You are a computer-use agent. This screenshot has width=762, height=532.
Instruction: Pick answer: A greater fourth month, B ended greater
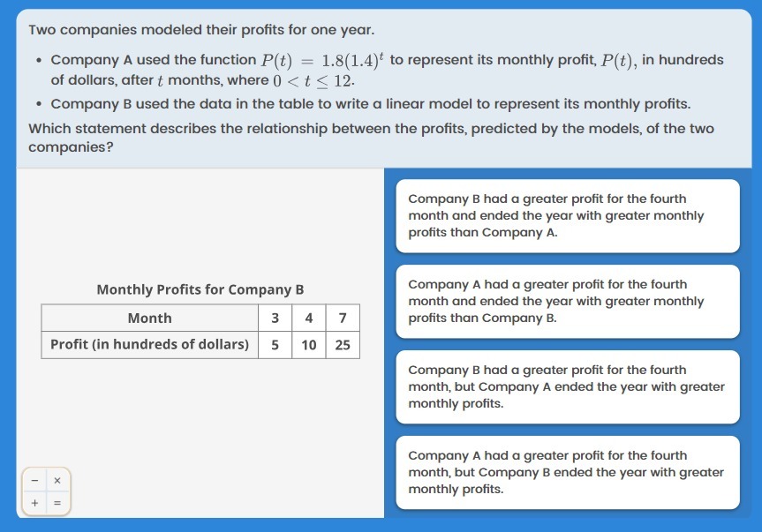tap(568, 472)
